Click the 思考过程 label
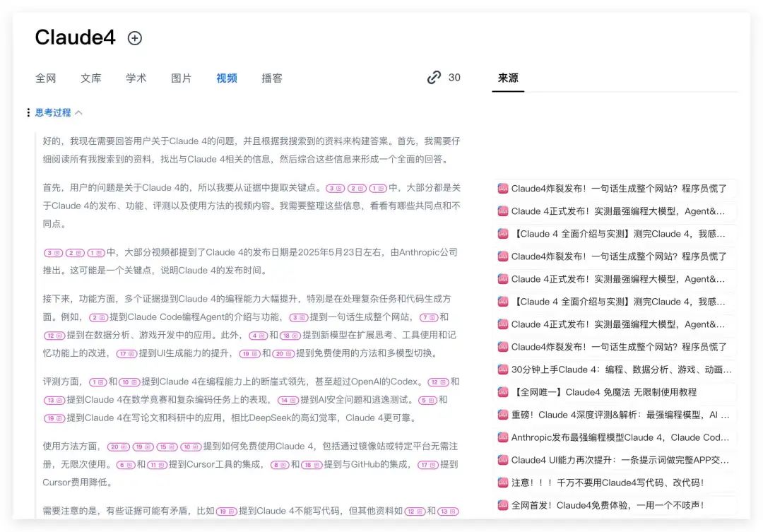Viewport: 763px width, 532px height. tap(53, 113)
